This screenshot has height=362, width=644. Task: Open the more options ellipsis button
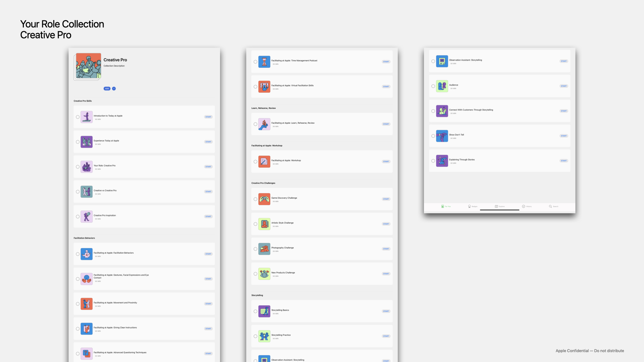[114, 88]
